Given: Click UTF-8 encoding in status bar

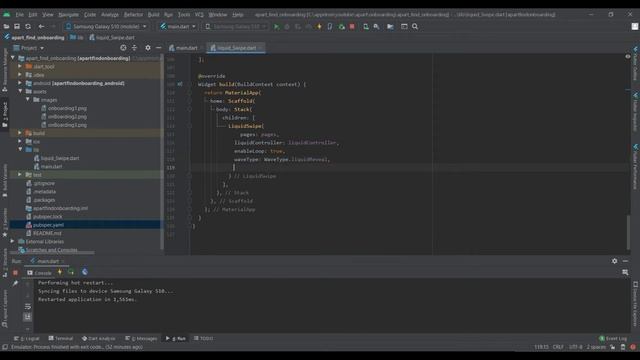Looking at the screenshot, I should pos(576,347).
